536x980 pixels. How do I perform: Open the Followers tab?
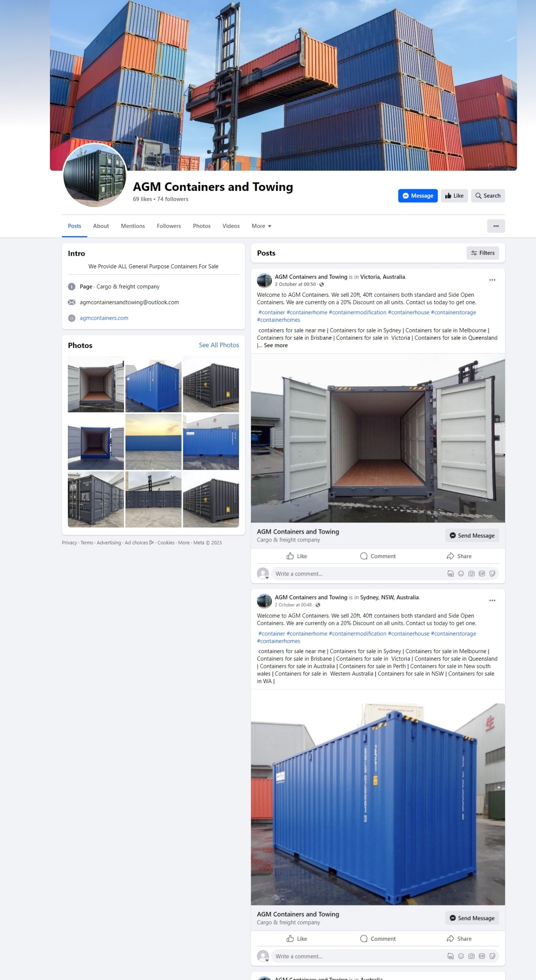point(169,226)
